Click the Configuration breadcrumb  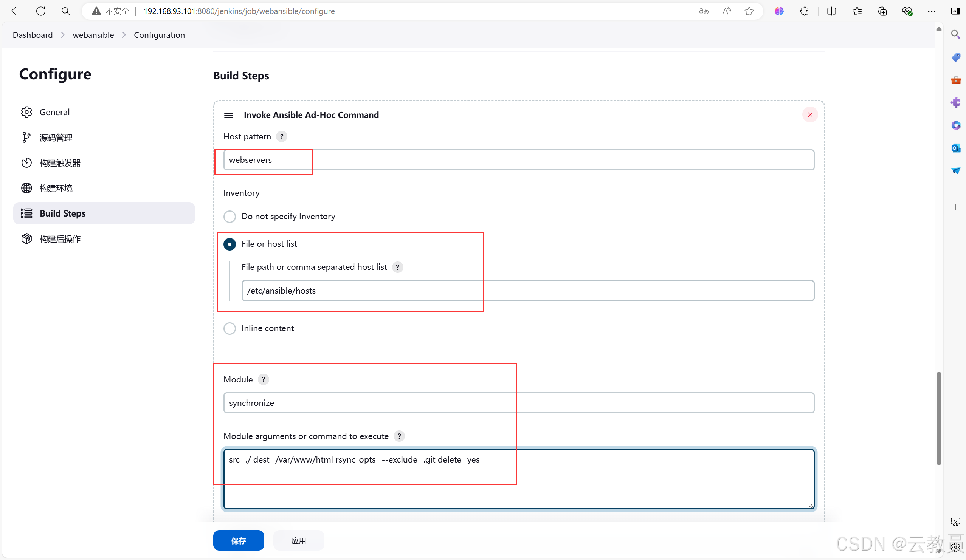click(159, 35)
